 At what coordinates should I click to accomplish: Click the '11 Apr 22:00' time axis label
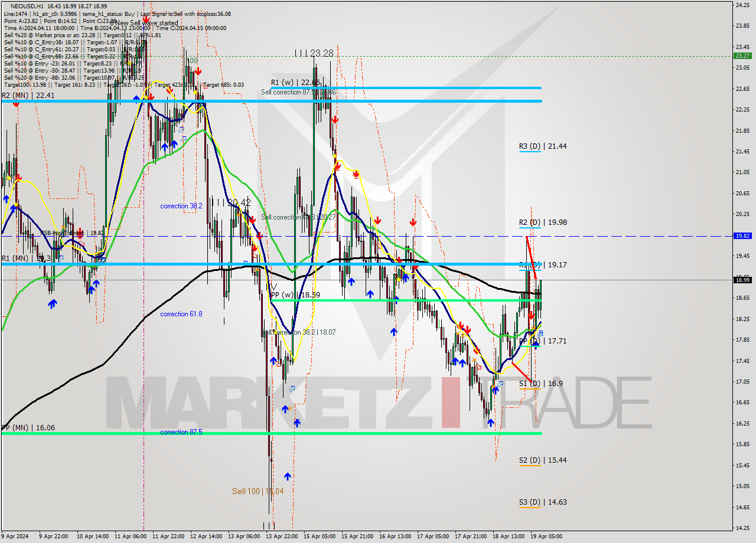[168, 537]
